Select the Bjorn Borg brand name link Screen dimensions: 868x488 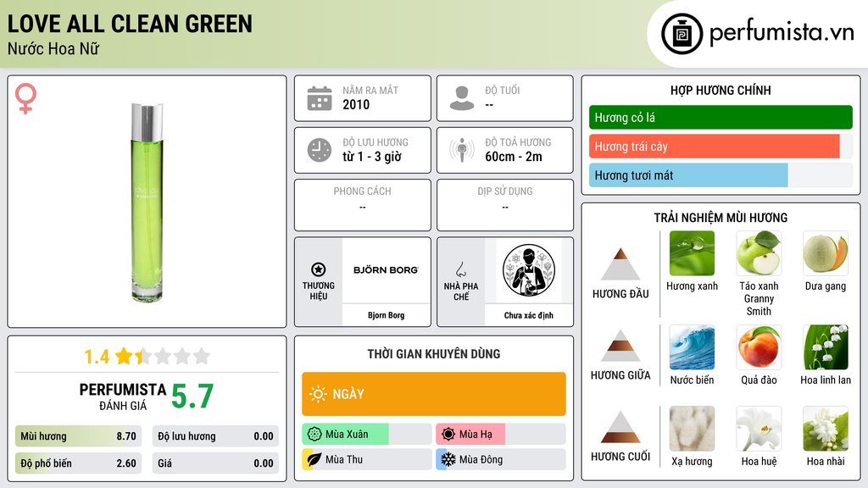(x=386, y=315)
